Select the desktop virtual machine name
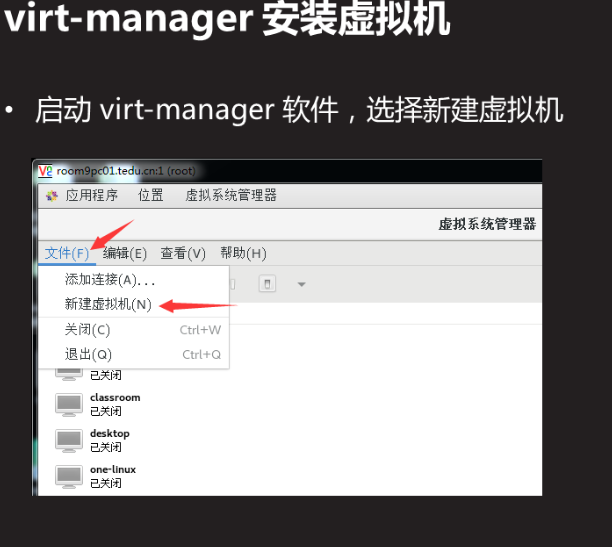The width and height of the screenshot is (612, 547). [x=110, y=434]
